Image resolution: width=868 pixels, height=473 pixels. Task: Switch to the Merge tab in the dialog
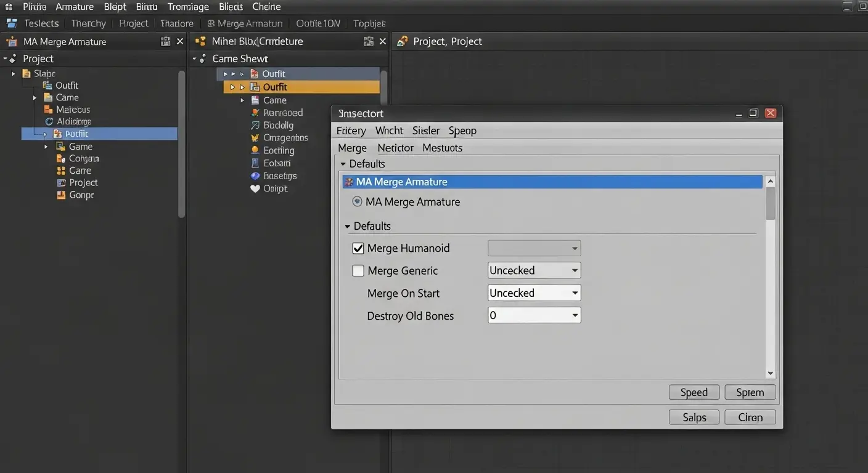tap(352, 148)
